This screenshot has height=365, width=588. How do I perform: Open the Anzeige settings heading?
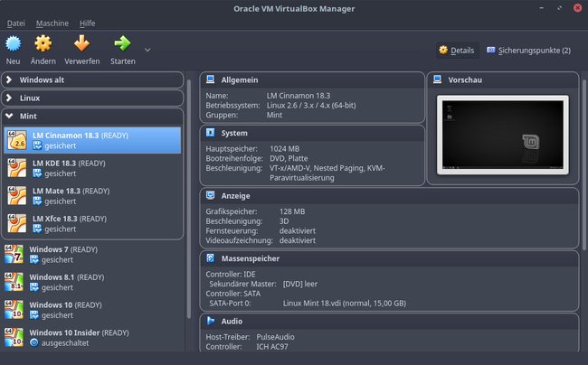[235, 196]
